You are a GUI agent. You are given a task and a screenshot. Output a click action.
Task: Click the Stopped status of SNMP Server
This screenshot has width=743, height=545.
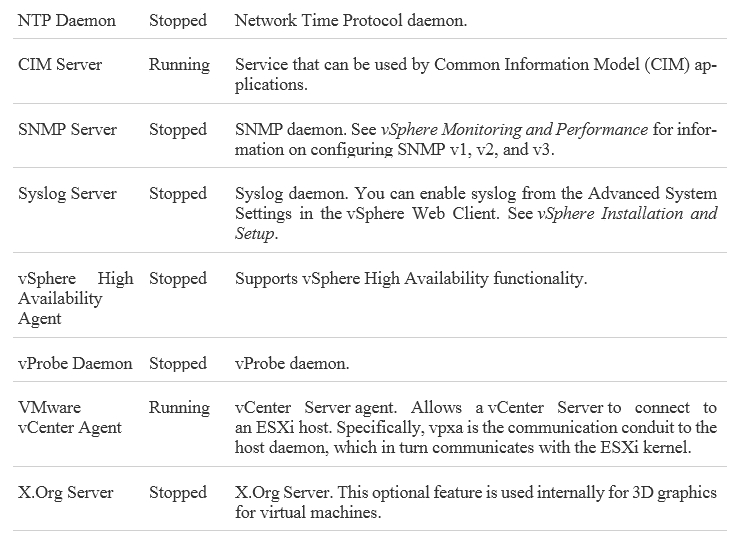(x=178, y=130)
